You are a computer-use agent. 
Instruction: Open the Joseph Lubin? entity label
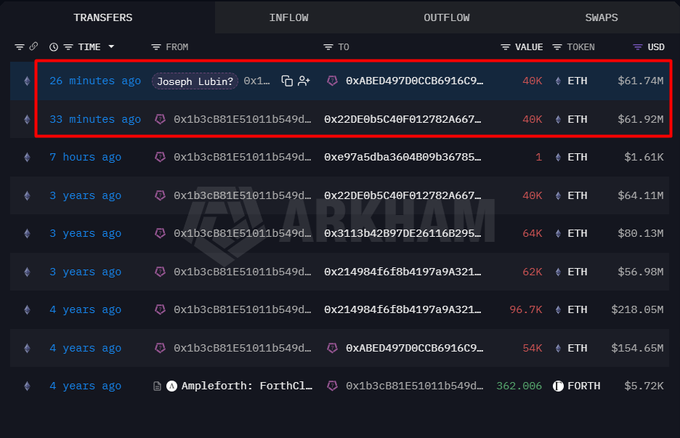(x=195, y=81)
